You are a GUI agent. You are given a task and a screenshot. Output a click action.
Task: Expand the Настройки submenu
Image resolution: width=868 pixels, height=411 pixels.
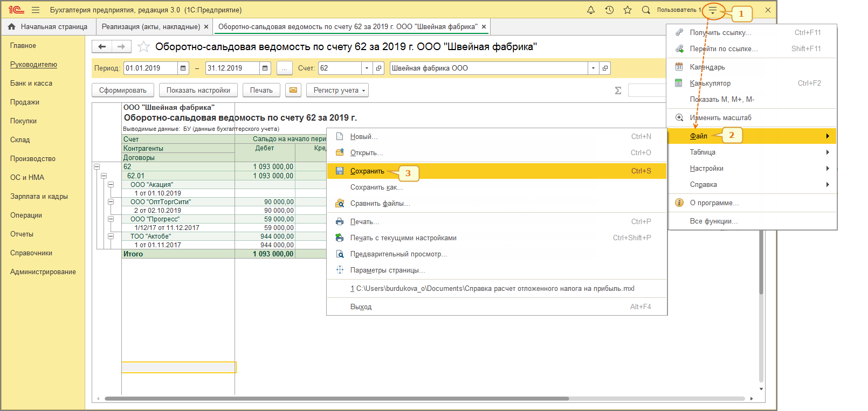(752, 168)
